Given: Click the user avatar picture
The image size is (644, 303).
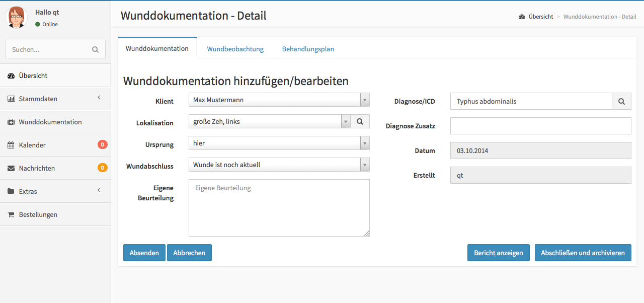Looking at the screenshot, I should (x=16, y=17).
